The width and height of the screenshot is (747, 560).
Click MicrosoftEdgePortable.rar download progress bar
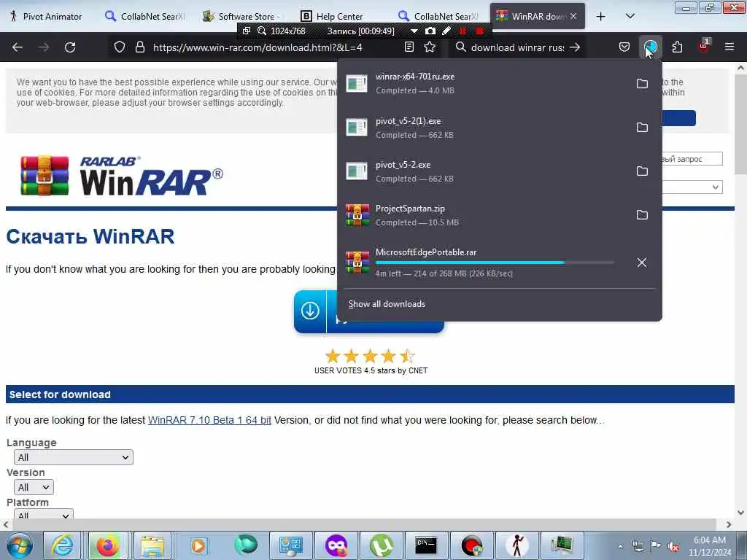pos(495,262)
